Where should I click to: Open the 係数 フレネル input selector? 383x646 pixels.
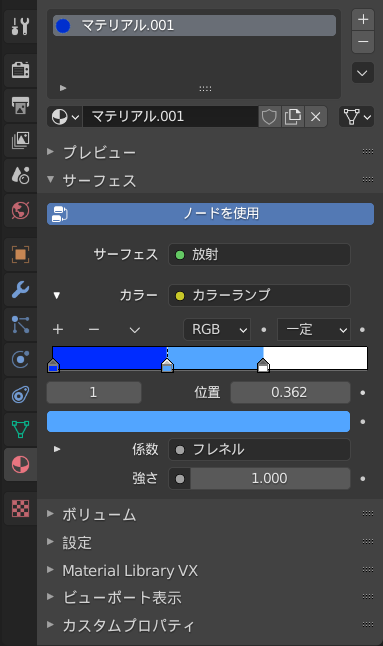click(x=259, y=449)
